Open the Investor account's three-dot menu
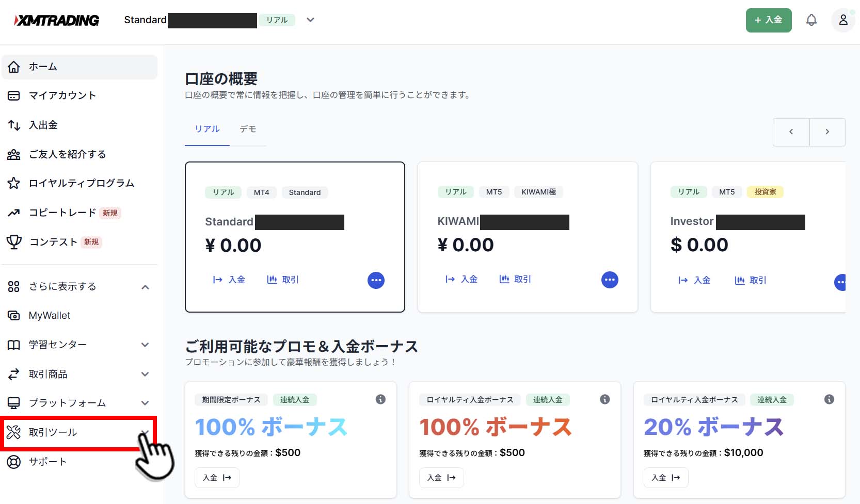 click(840, 282)
